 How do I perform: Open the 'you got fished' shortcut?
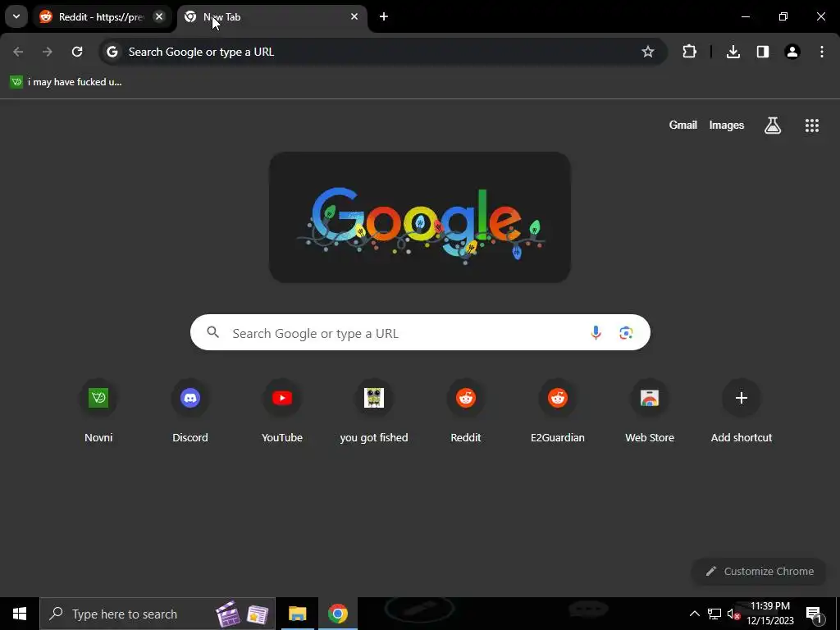pos(374,413)
